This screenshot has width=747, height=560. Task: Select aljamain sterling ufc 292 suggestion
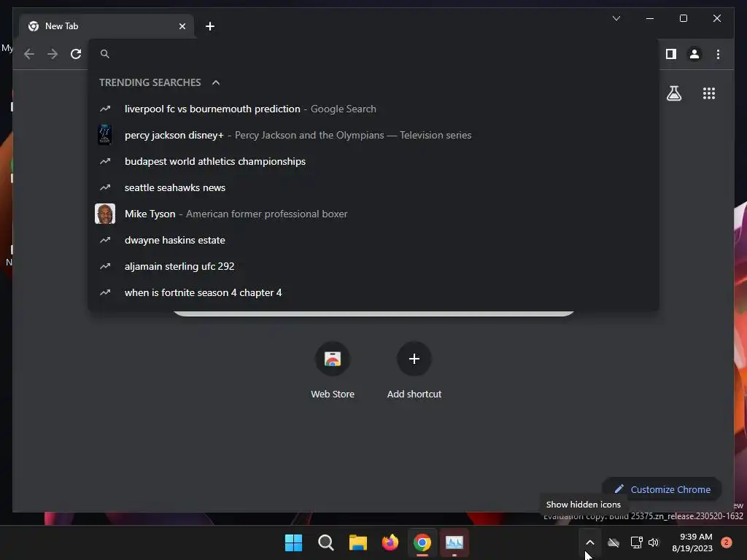(x=373, y=265)
